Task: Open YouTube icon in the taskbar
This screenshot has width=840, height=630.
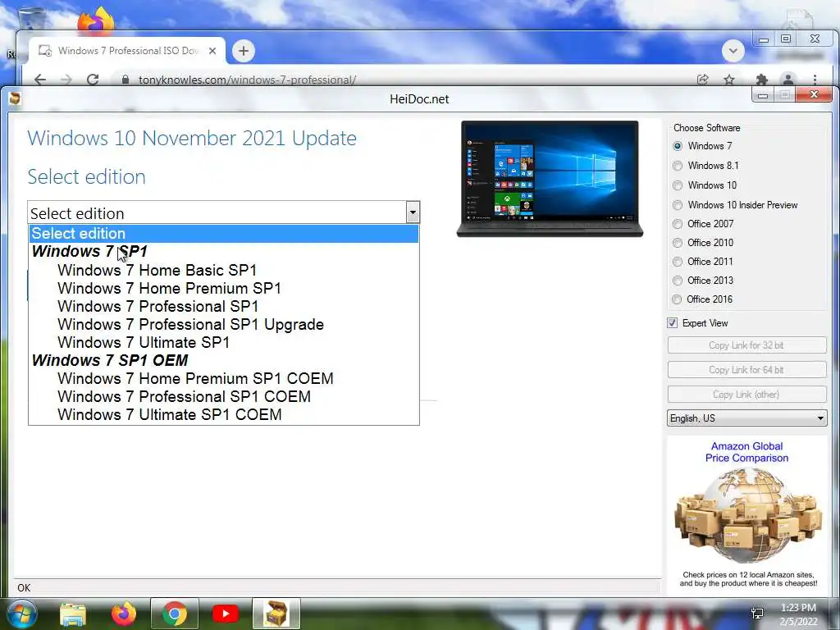Action: click(x=225, y=614)
